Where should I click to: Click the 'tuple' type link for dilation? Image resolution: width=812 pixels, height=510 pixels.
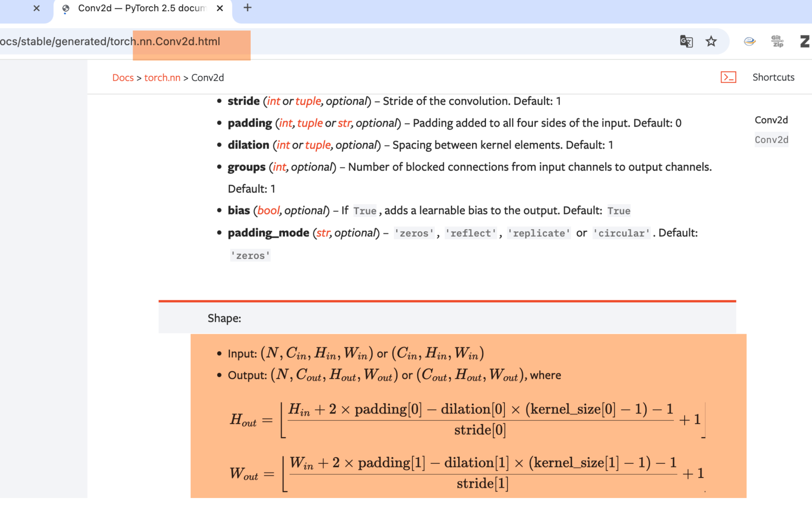coord(318,145)
